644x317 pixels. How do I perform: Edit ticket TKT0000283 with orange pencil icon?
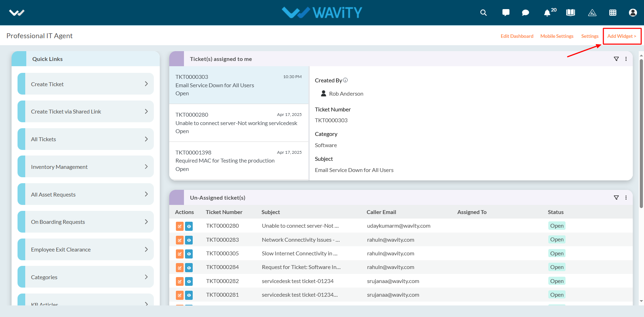180,240
